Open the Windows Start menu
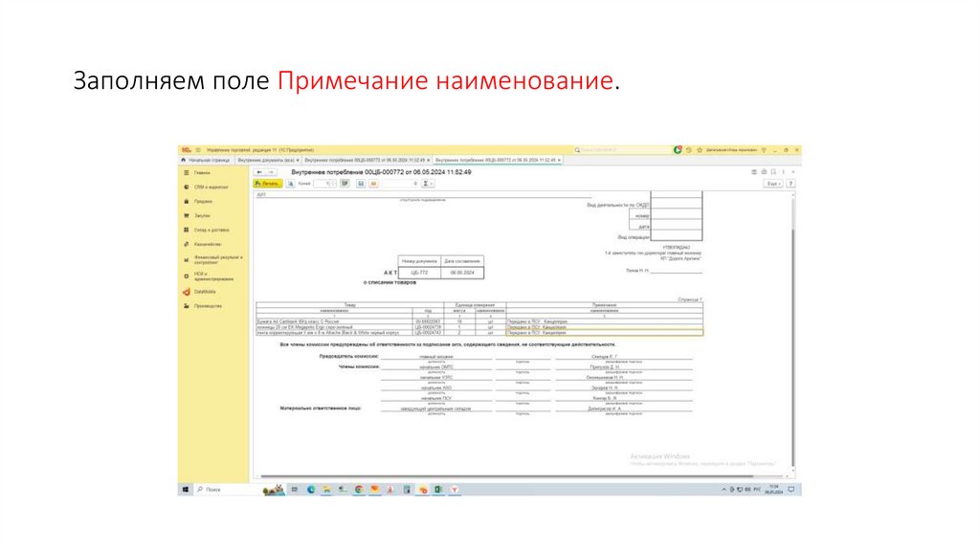Screen dimensions: 980x549 pyautogui.click(x=186, y=490)
